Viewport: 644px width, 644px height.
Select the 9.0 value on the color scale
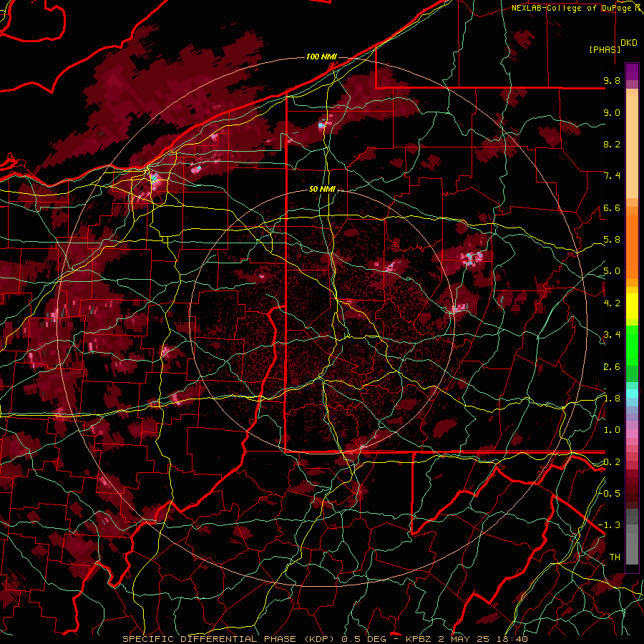(x=612, y=112)
